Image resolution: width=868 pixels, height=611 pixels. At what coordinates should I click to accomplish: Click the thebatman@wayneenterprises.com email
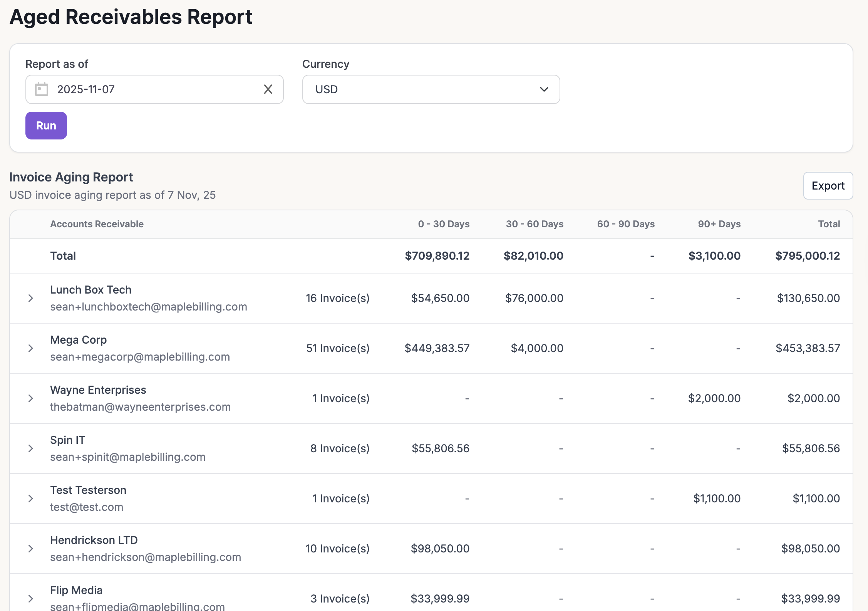click(140, 407)
